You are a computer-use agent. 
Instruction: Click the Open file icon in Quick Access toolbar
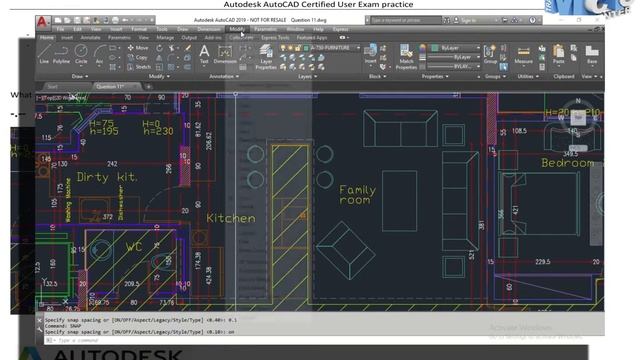[x=67, y=20]
